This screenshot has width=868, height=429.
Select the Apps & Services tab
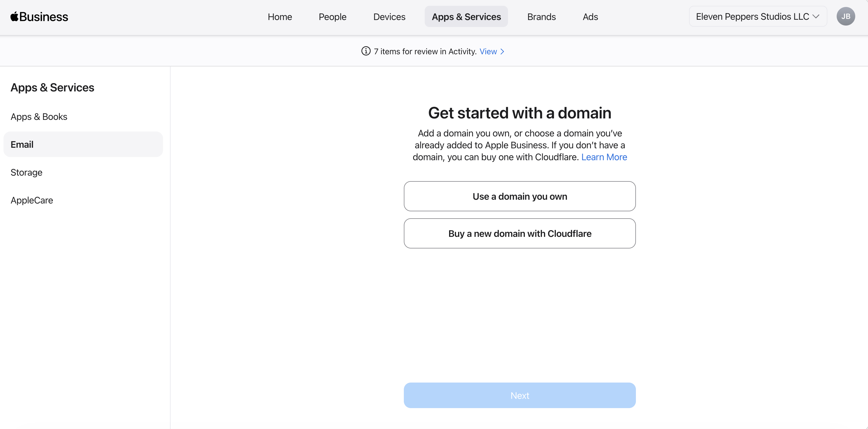click(x=466, y=17)
